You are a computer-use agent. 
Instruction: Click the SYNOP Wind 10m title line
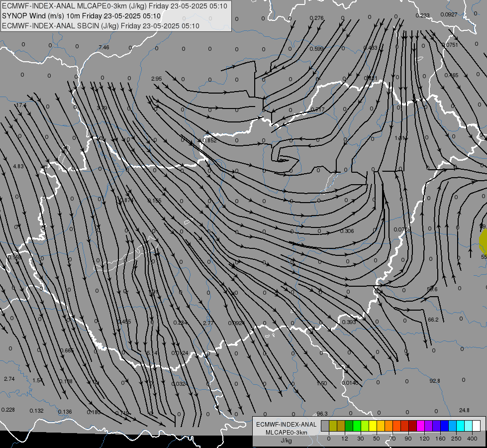coord(82,16)
